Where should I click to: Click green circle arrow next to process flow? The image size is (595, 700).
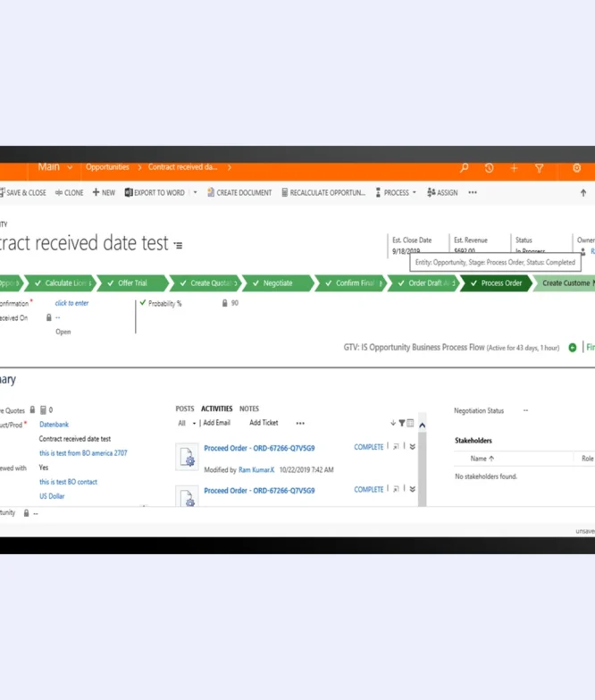[x=573, y=348]
